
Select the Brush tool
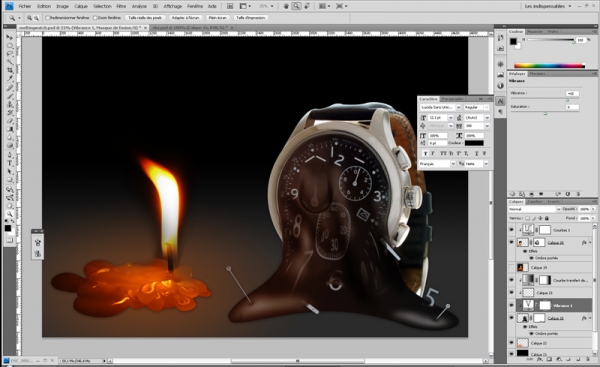(10, 96)
